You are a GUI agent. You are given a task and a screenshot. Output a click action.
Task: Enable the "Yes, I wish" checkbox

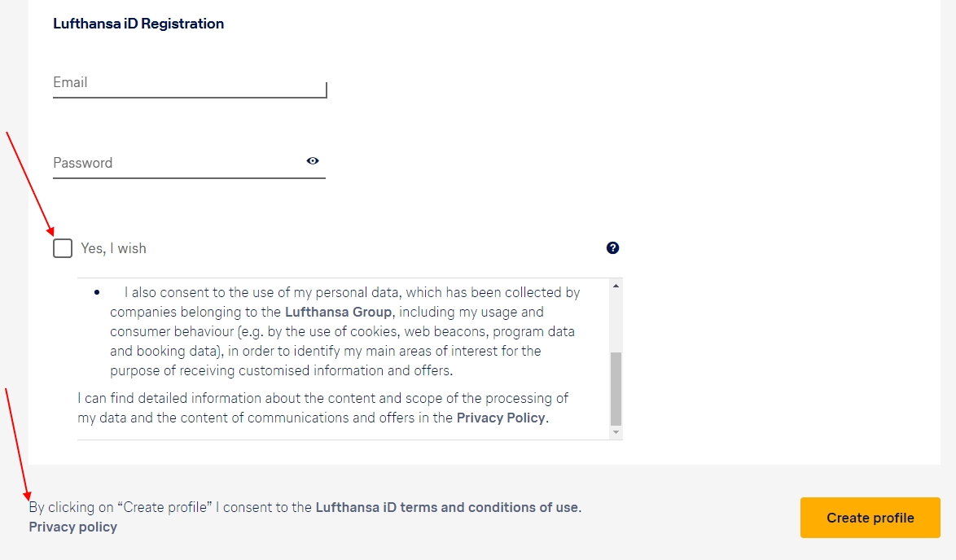point(62,247)
